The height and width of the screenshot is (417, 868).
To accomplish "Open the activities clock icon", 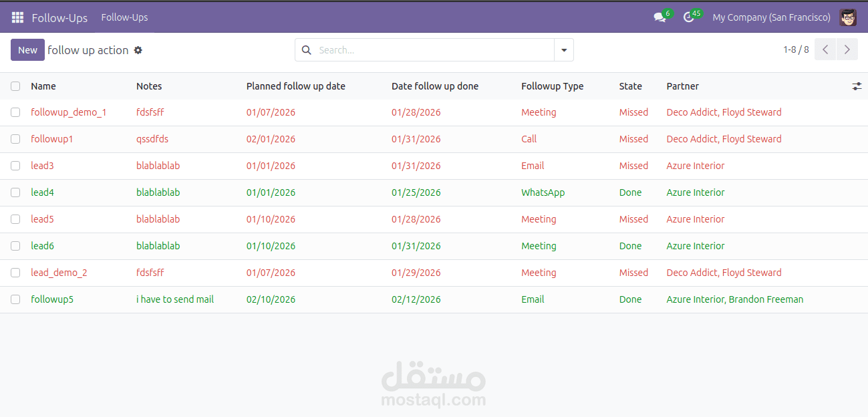I will point(689,18).
